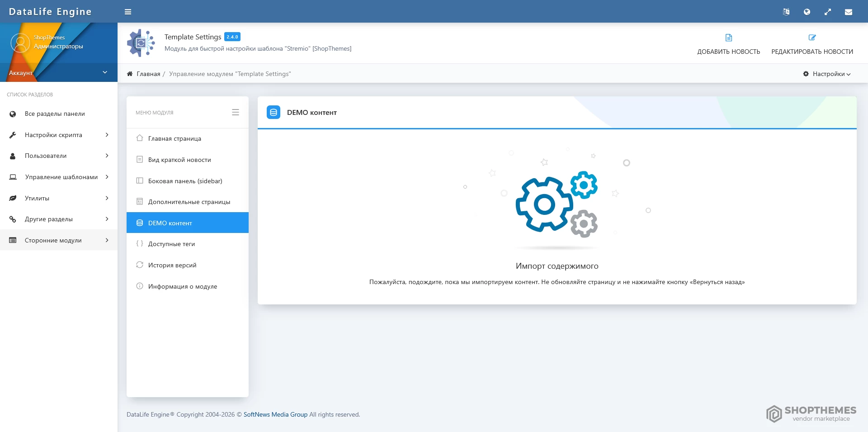Open Боковая панель (sidebar) menu item
868x432 pixels.
185,181
